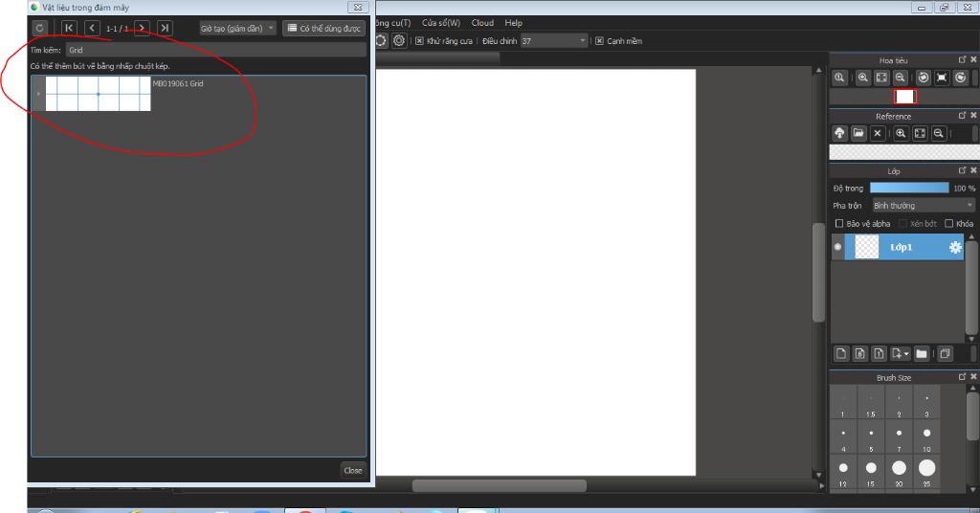Screen dimensions: 980x513
Task: Select brush size 20
Action: click(x=899, y=472)
